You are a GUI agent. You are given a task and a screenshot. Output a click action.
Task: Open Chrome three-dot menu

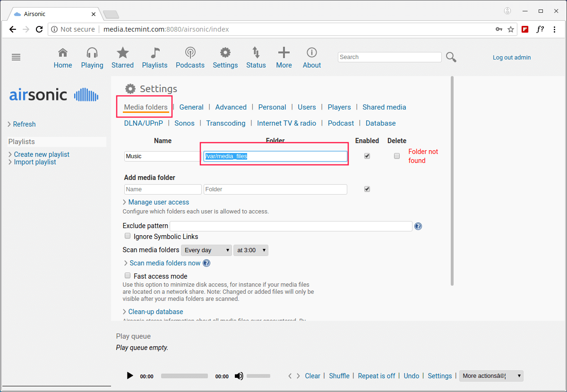[x=554, y=29]
